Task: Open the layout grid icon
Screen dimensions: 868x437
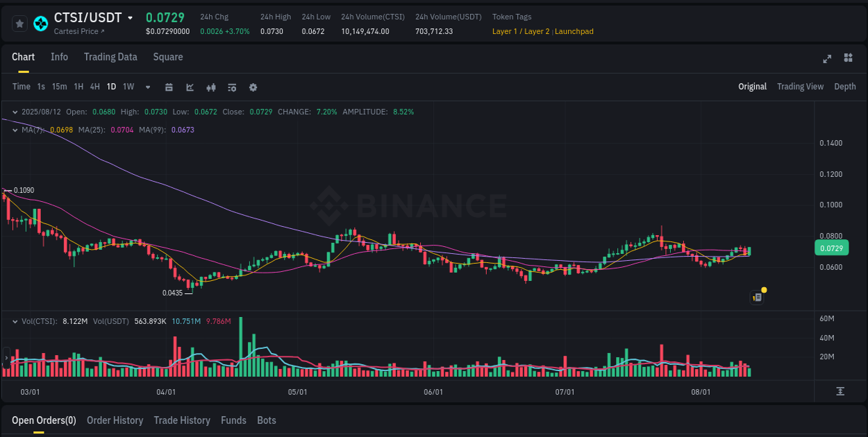Action: pos(847,59)
